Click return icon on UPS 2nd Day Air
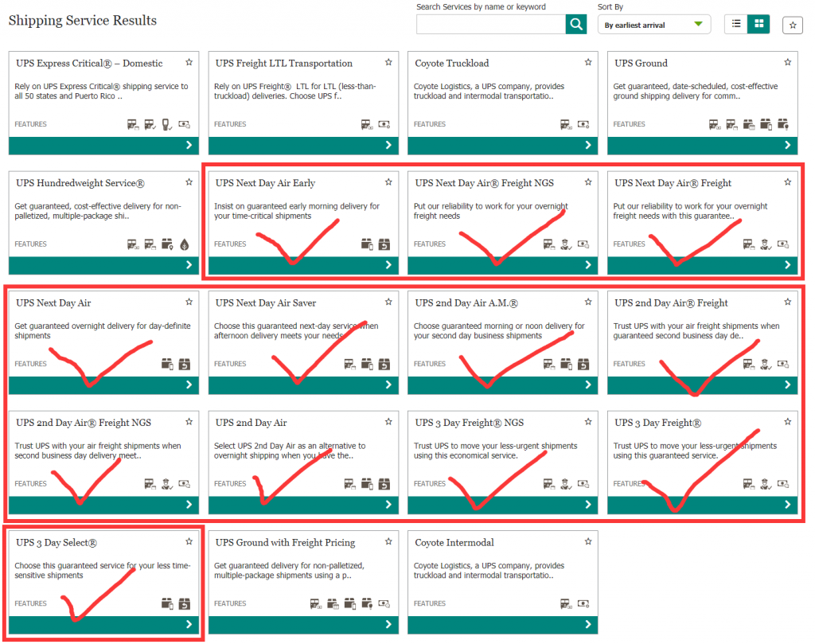This screenshot has width=815, height=644. 384,484
